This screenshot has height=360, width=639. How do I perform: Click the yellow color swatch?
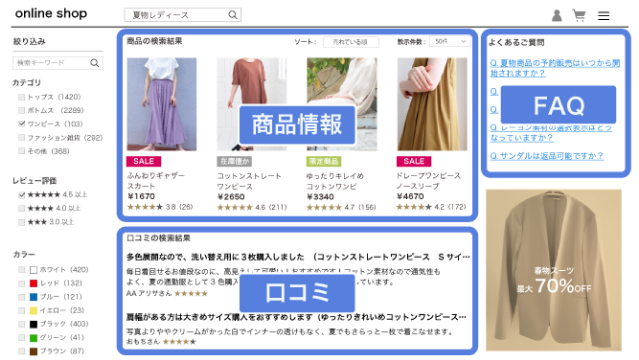pyautogui.click(x=33, y=311)
